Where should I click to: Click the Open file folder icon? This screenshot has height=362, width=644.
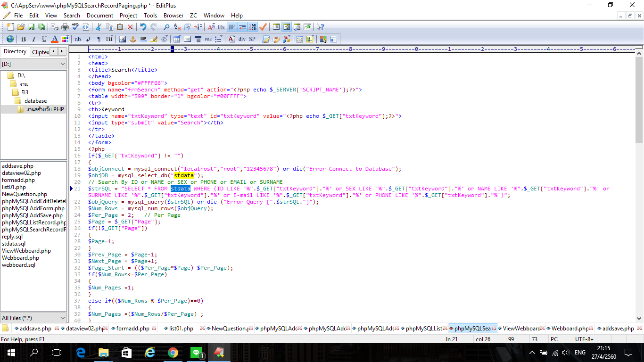[21, 27]
